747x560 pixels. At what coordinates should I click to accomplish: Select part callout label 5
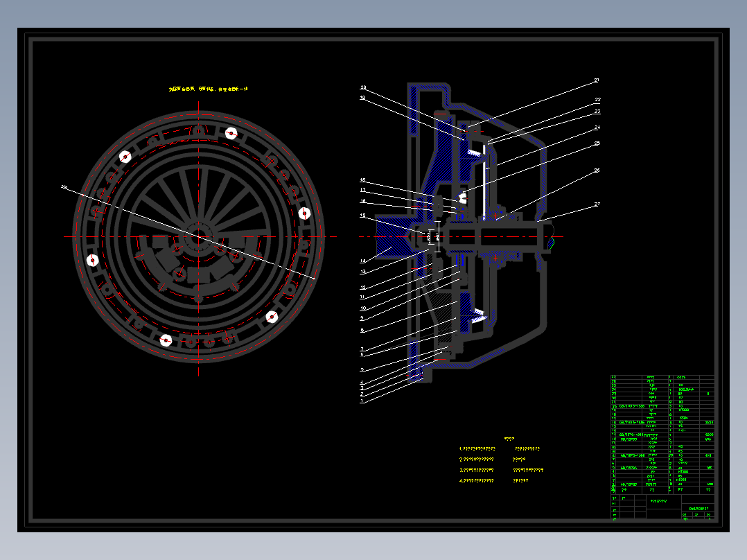[x=362, y=370]
